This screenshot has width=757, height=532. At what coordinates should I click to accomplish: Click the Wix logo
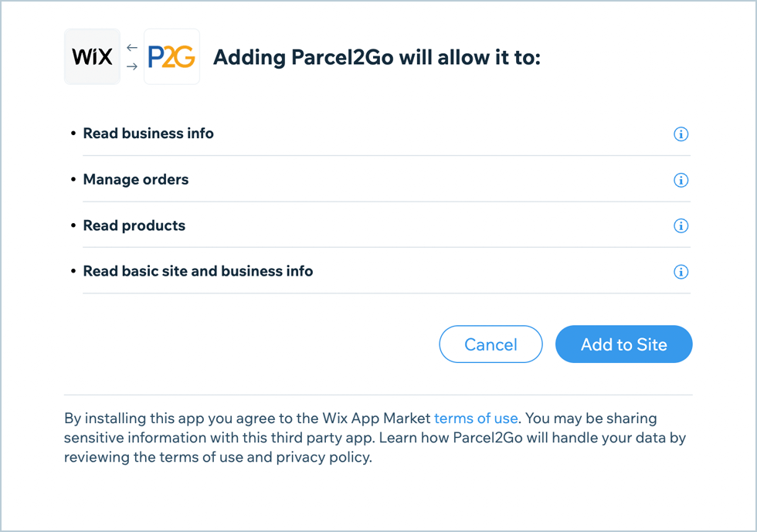coord(92,56)
